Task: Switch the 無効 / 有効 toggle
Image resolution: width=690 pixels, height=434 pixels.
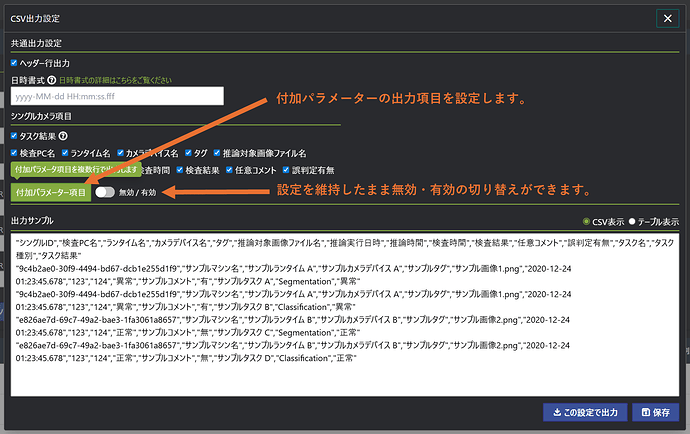Action: tap(105, 192)
